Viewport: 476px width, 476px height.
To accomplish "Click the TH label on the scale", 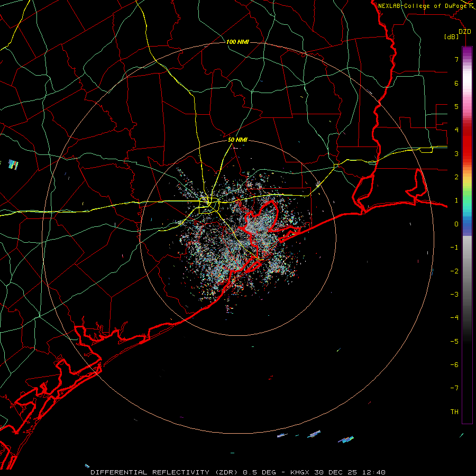I will click(454, 411).
